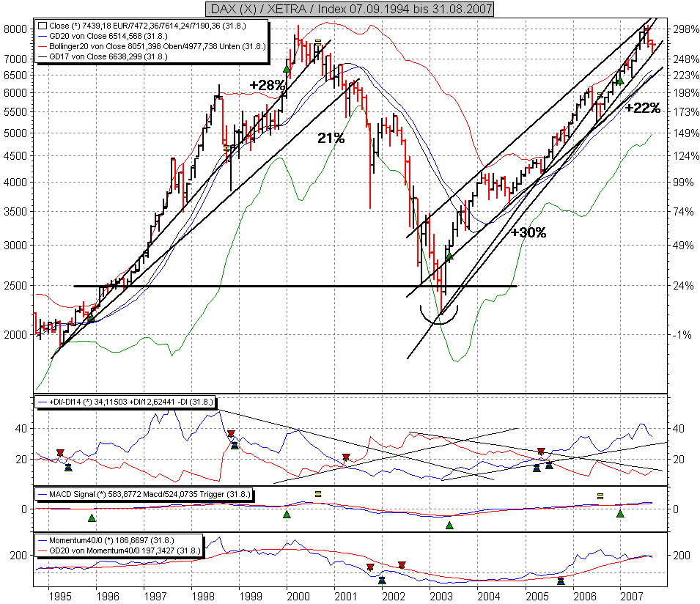Click the 2003 year label on time axis
Viewport: 700px width, 604px height.
point(441,597)
